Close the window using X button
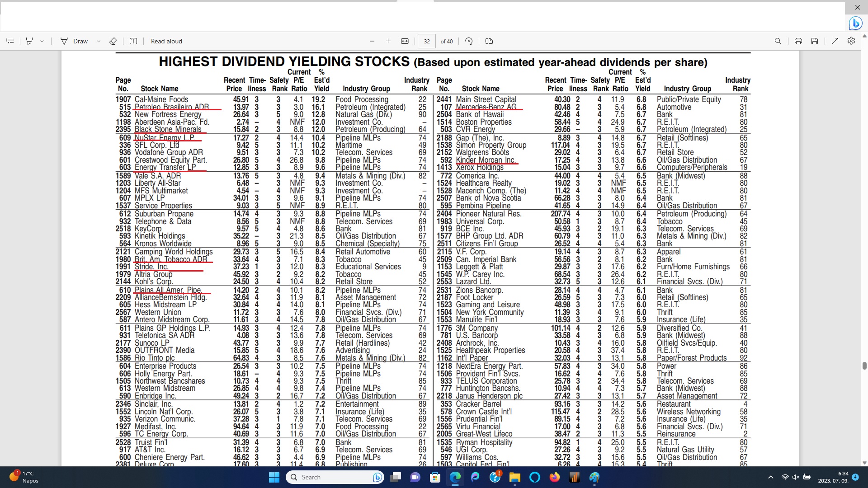This screenshot has height=488, width=868. pos(858,7)
